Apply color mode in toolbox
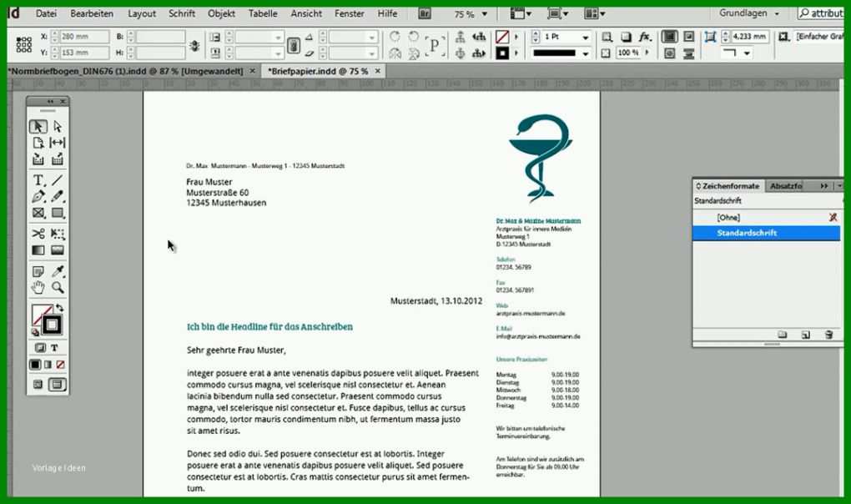 pos(35,365)
